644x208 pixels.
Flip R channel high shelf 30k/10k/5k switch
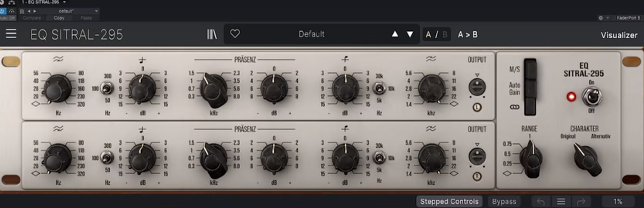click(379, 158)
